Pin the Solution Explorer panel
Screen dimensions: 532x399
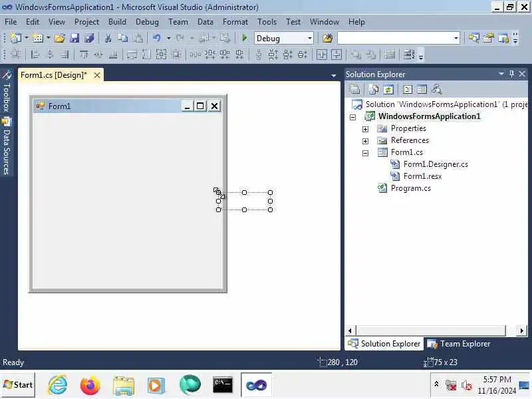point(511,74)
